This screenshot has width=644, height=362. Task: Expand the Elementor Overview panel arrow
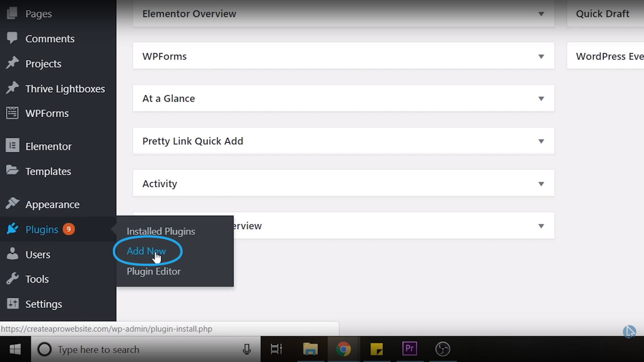[x=541, y=14]
